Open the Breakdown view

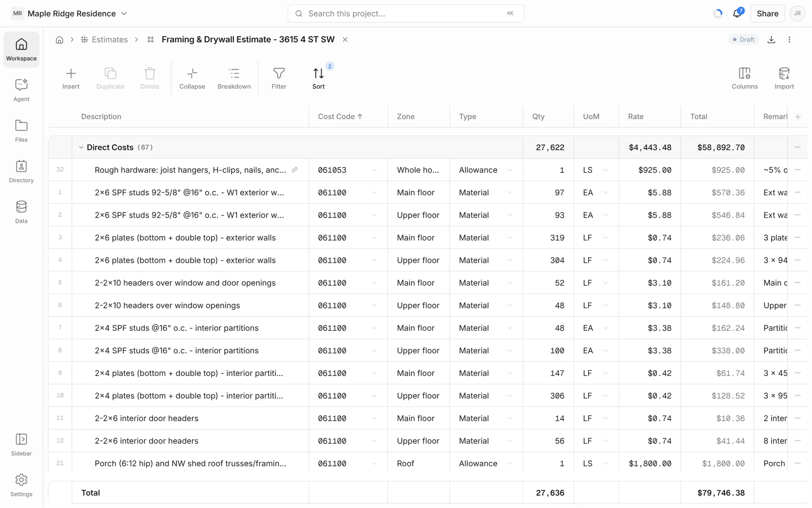234,78
